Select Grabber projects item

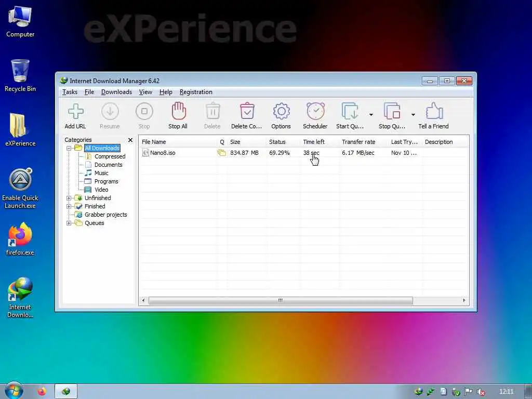pyautogui.click(x=106, y=215)
